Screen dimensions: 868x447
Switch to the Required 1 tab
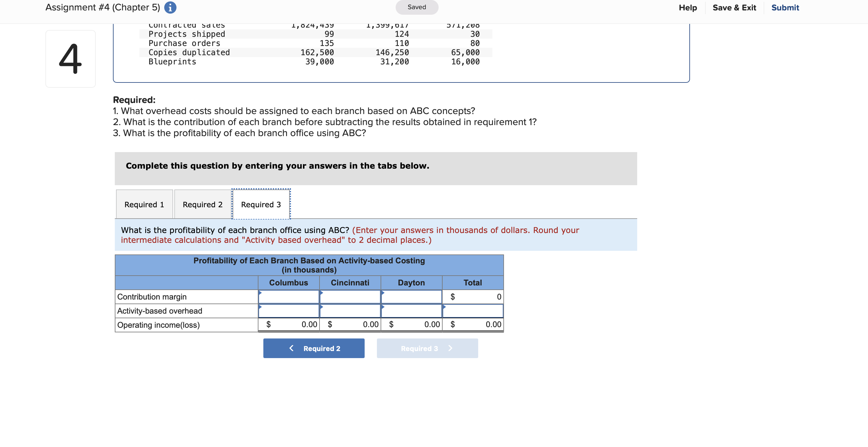point(144,204)
